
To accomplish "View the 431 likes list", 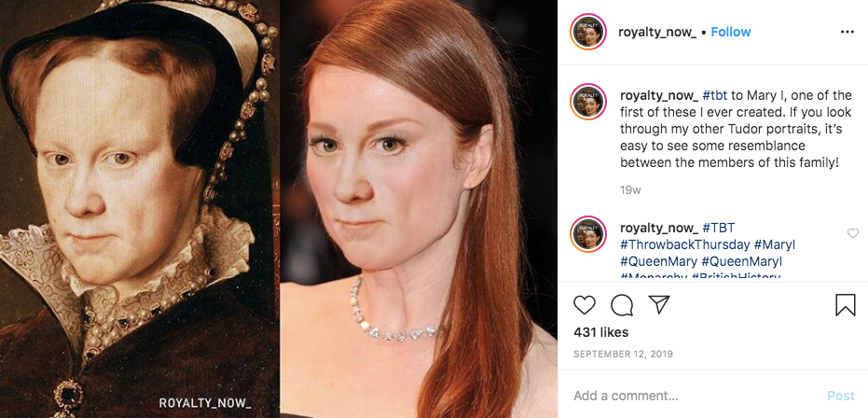I will click(600, 332).
